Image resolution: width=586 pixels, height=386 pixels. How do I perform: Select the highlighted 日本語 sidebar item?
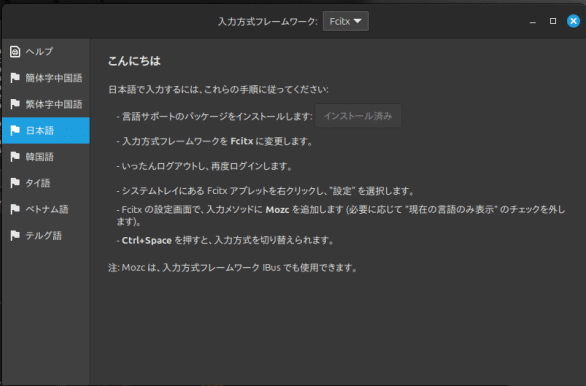(x=46, y=130)
